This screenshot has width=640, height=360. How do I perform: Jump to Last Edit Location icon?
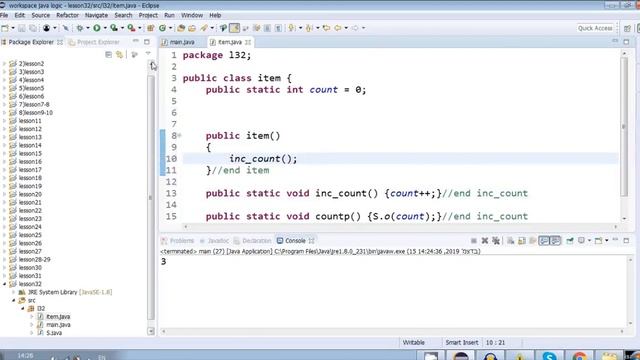click(x=326, y=28)
